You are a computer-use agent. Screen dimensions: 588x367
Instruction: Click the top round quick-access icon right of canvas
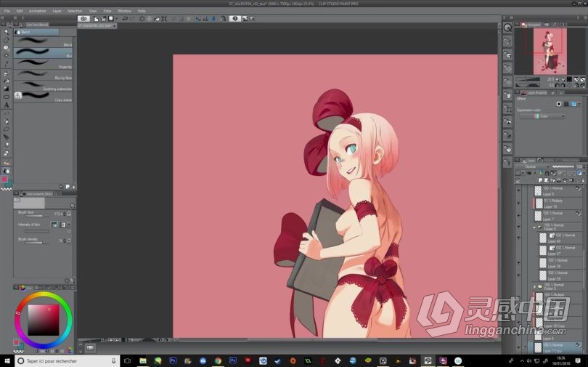tap(507, 28)
